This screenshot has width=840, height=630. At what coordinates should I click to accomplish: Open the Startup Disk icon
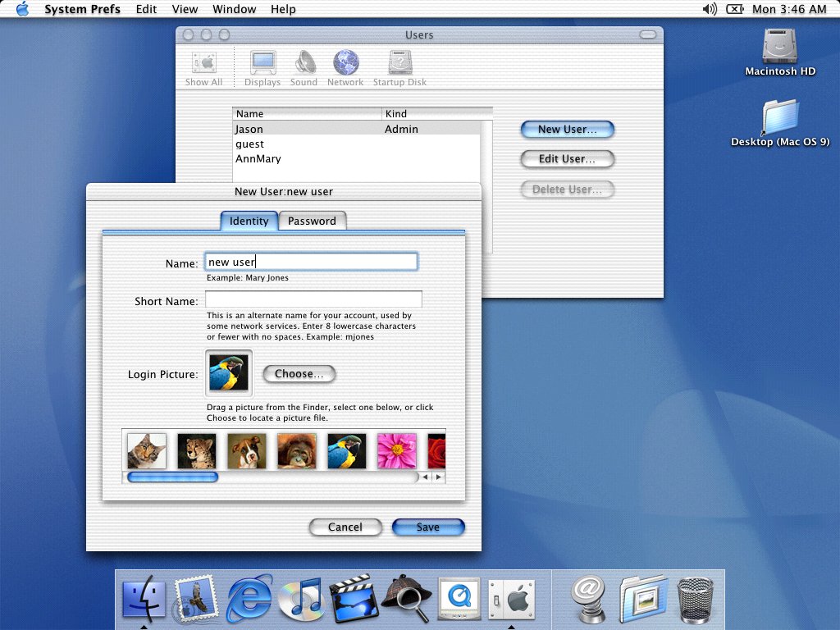point(399,69)
